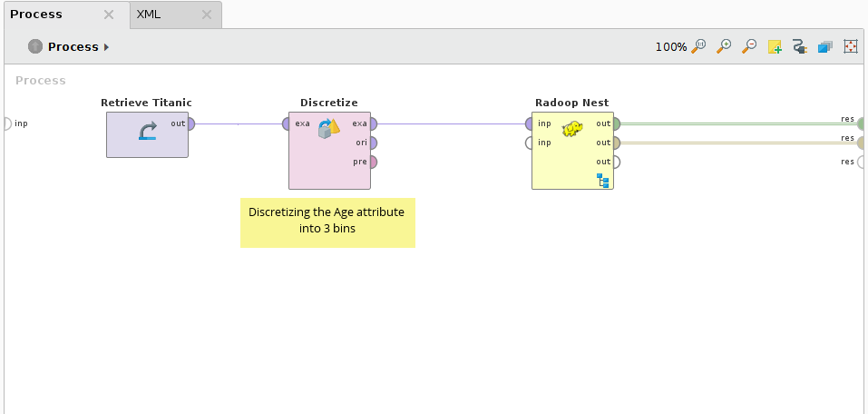Expand the Process breadcrumb arrow
Viewport: 868px width, 414px height.
(x=106, y=46)
